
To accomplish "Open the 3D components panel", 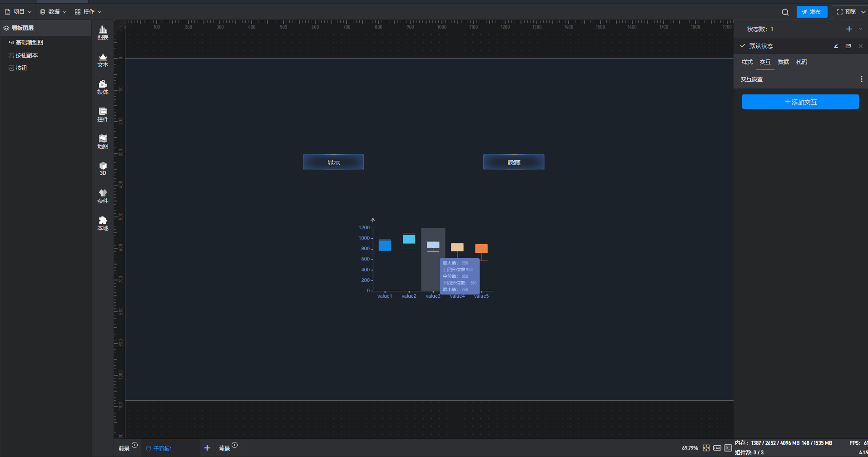I will tap(103, 168).
